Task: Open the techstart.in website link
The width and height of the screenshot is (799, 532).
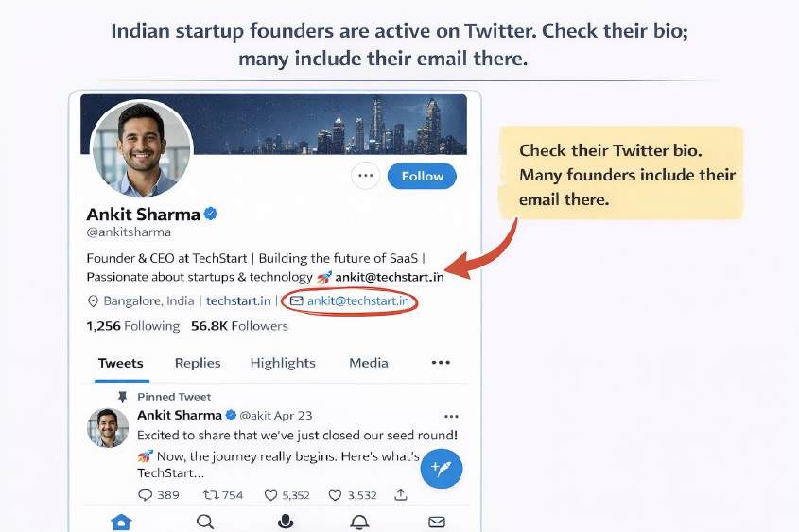Action: tap(238, 301)
